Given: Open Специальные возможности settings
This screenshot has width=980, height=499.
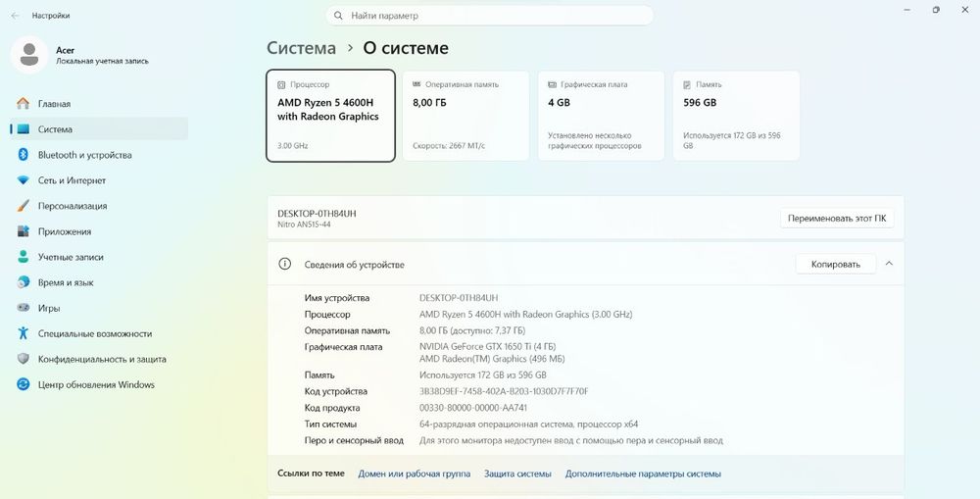Looking at the screenshot, I should tap(99, 334).
